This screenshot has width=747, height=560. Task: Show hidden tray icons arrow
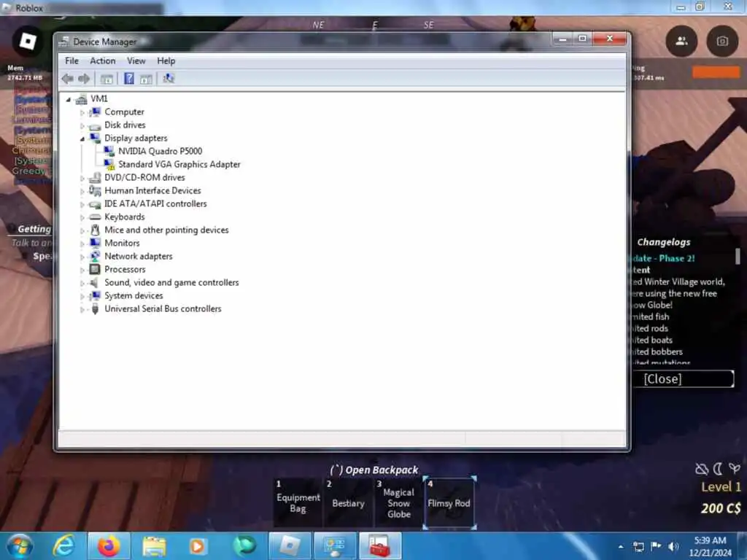tap(621, 547)
